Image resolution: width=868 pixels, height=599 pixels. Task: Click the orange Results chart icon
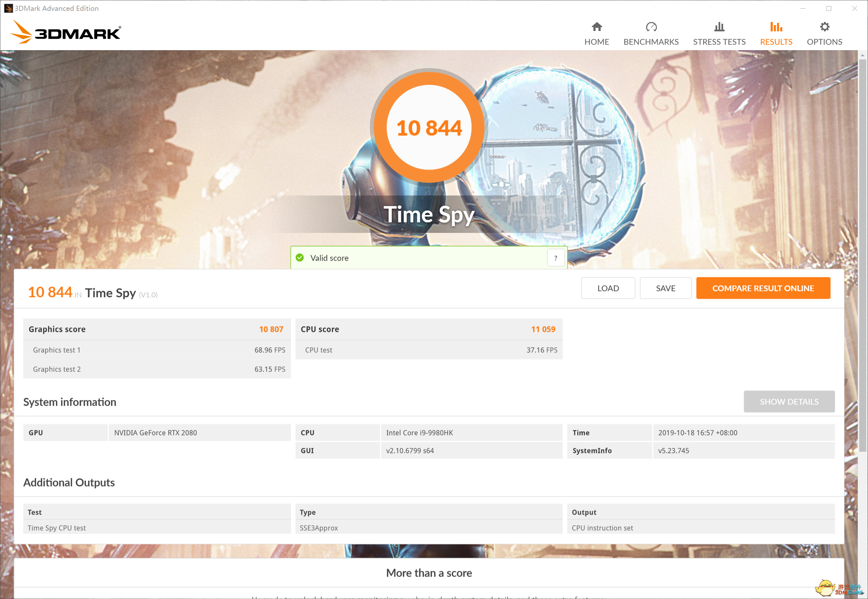[776, 27]
